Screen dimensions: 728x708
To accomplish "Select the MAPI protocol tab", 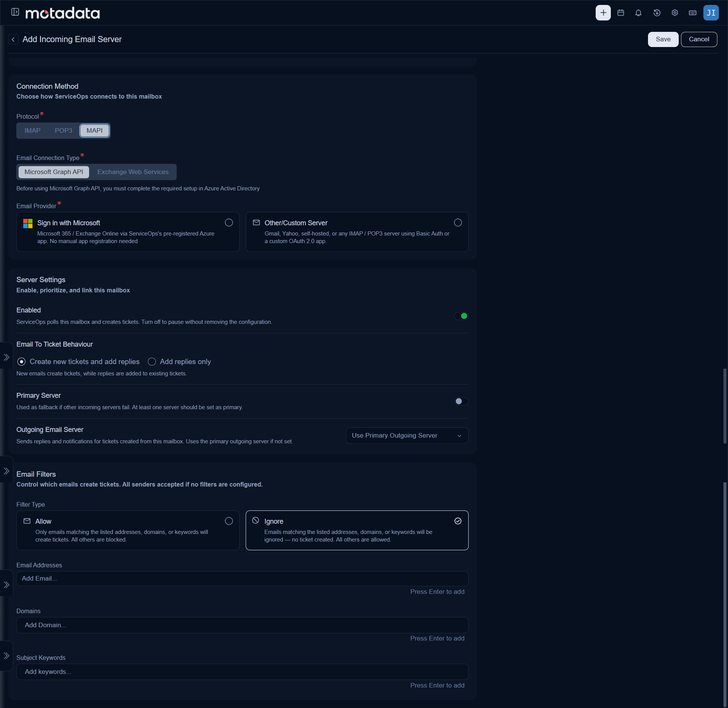I will click(x=94, y=130).
